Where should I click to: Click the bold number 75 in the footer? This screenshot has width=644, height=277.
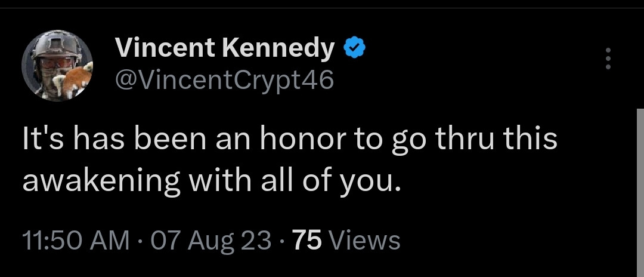tap(308, 241)
